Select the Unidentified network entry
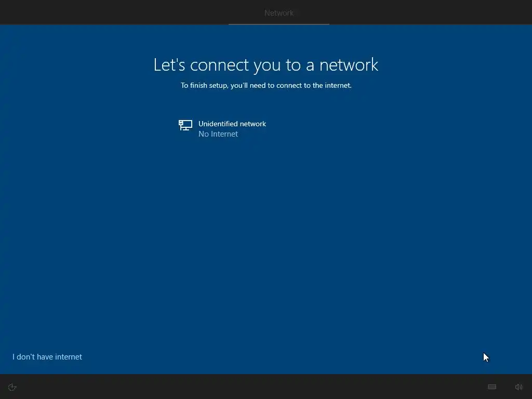The width and height of the screenshot is (532, 399). [x=266, y=129]
